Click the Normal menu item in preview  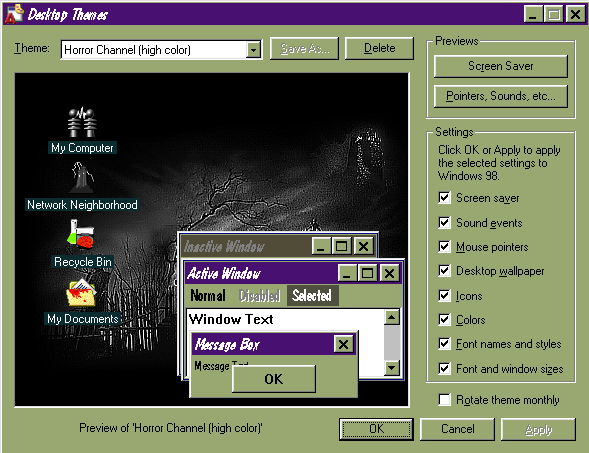(208, 296)
